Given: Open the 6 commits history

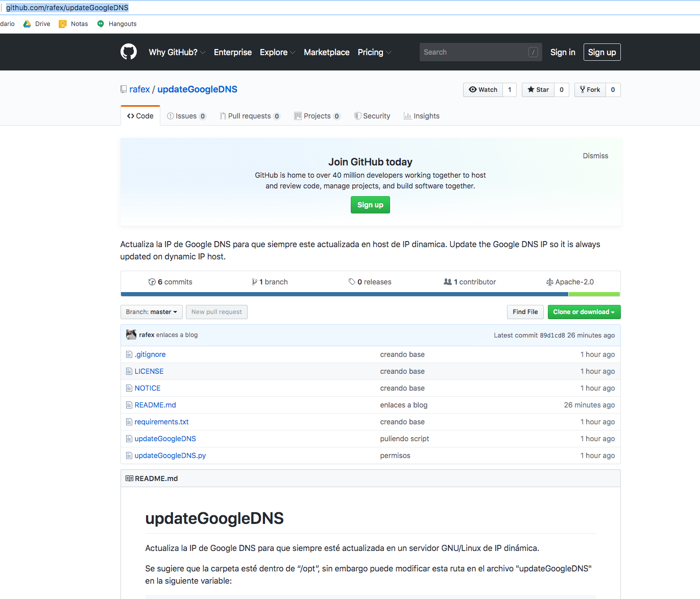Looking at the screenshot, I should [x=171, y=282].
